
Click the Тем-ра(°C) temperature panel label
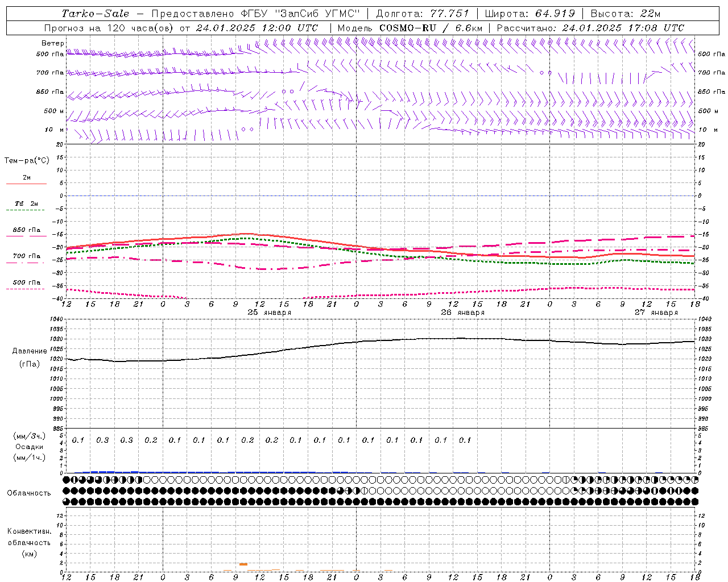click(27, 161)
